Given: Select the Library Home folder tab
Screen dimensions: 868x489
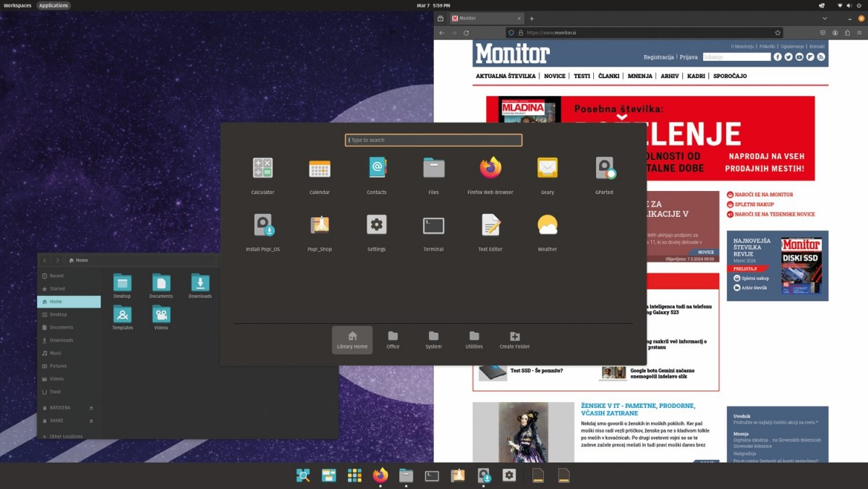Looking at the screenshot, I should (x=352, y=340).
